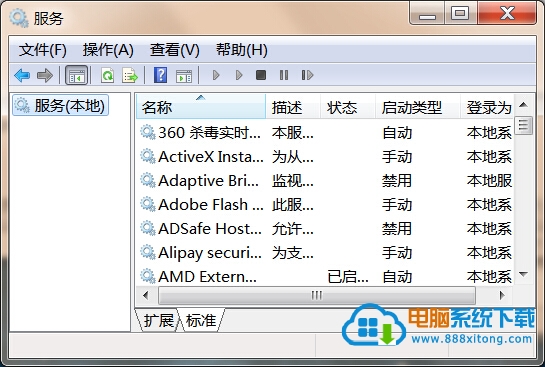Click gear icon of ADSafe Host service
This screenshot has width=545, height=367.
[148, 228]
